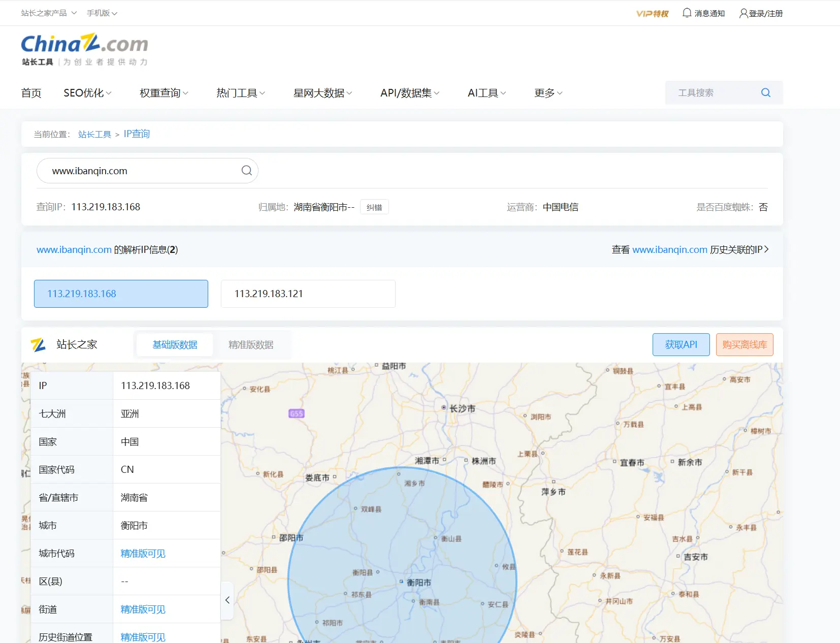Image resolution: width=840 pixels, height=643 pixels.
Task: Click the magnifier icon in tool search
Action: click(x=765, y=92)
